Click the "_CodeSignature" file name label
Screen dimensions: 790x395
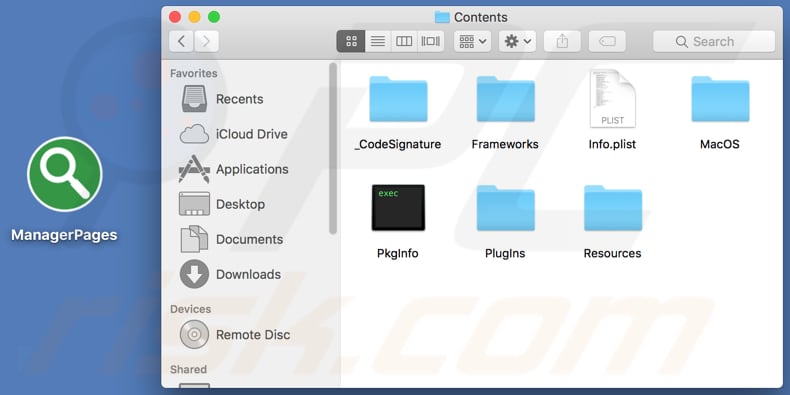coord(398,145)
